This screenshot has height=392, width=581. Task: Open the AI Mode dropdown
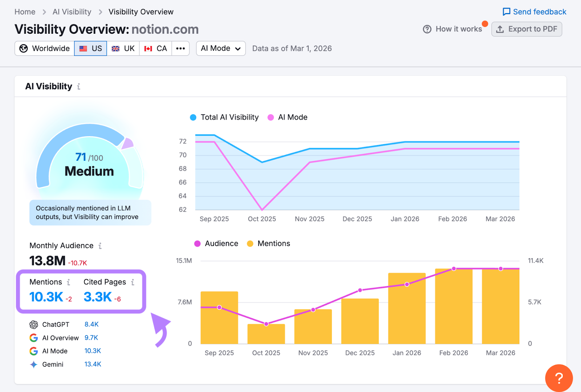click(220, 48)
